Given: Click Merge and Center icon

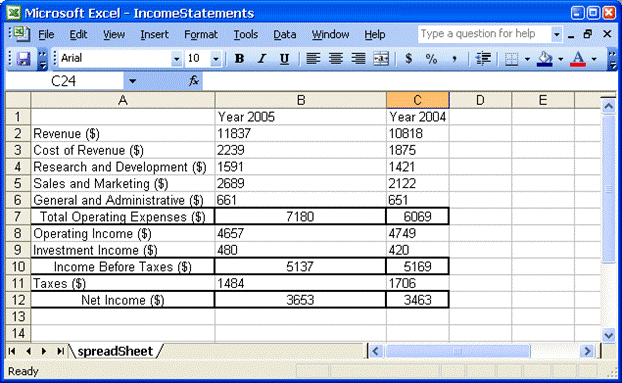Looking at the screenshot, I should [x=381, y=59].
